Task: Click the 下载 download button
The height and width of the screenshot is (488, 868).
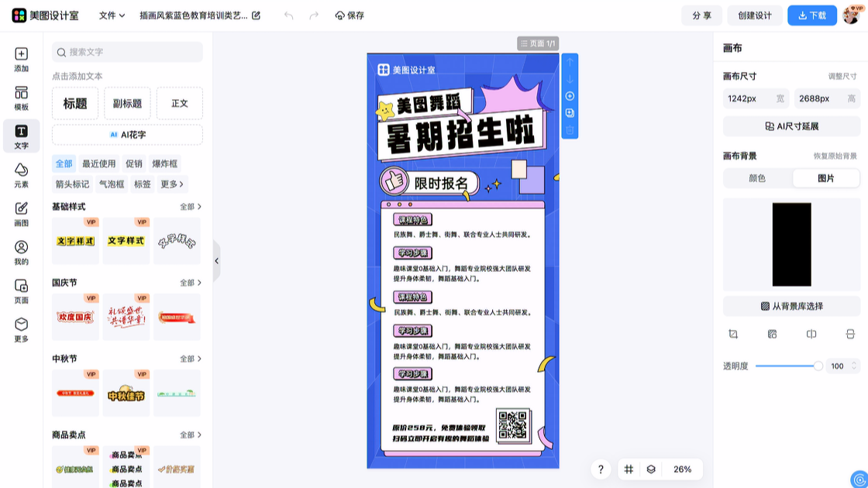Action: click(x=811, y=15)
